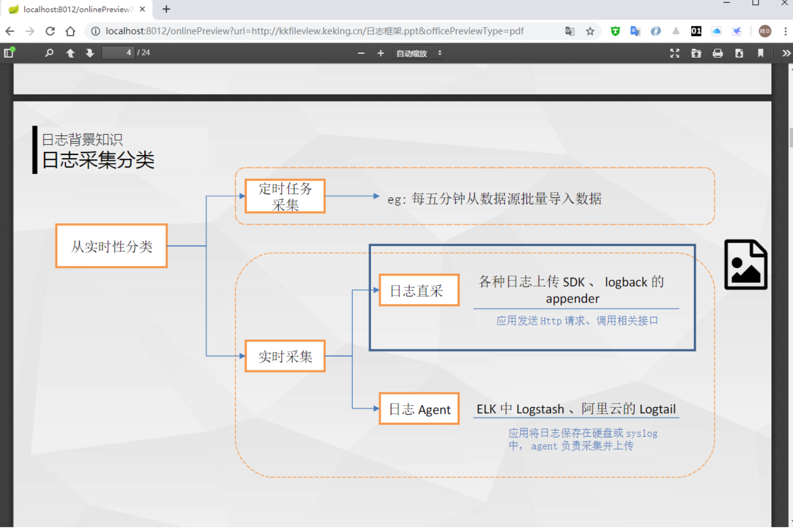793x532 pixels.
Task: Open the 自动缩放 zoom dropdown
Action: coord(418,53)
